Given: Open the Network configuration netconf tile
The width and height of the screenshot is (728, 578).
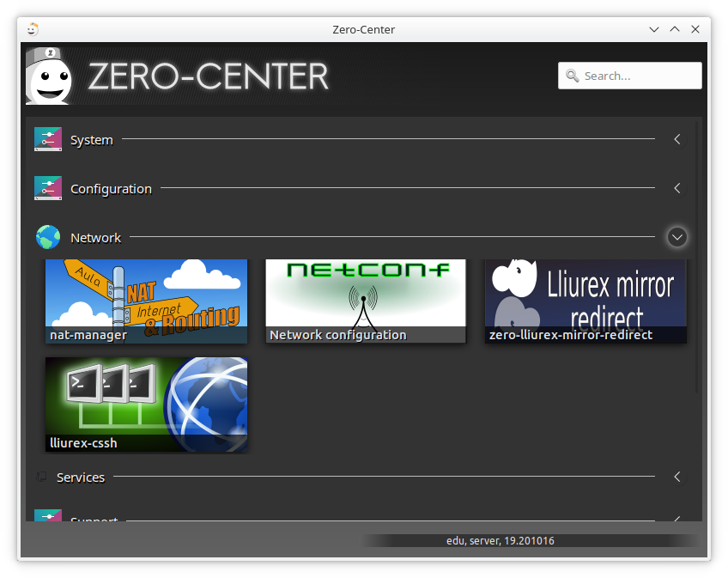Looking at the screenshot, I should click(366, 301).
